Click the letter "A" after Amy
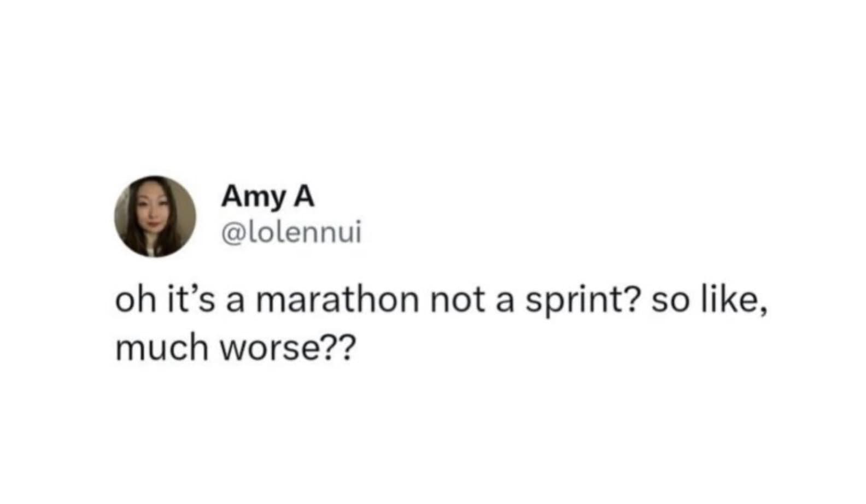Screen dimensions: 866x504 305,197
